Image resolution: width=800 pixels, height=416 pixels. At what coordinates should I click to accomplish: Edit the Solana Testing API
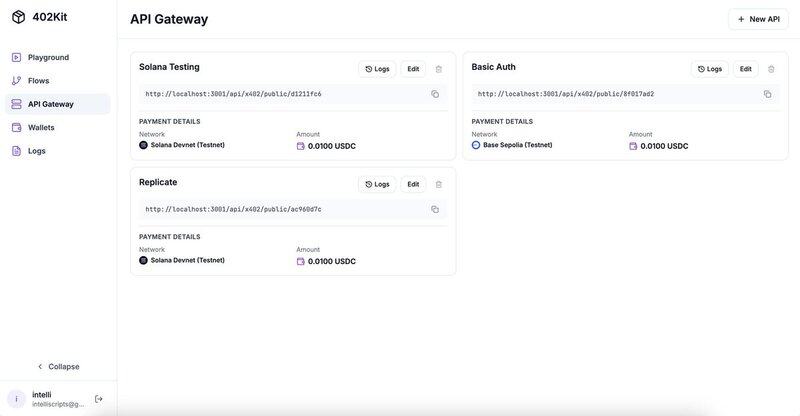[x=413, y=69]
